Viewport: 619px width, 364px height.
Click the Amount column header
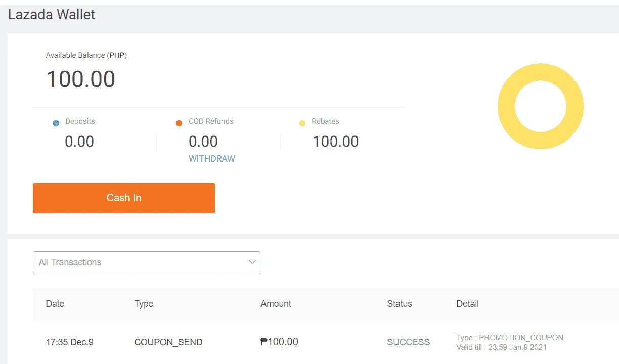[276, 304]
